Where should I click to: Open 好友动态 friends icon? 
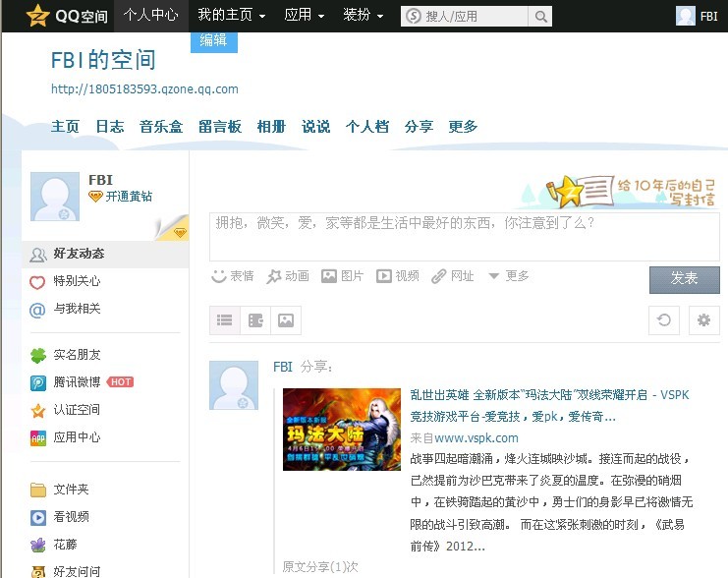38,255
